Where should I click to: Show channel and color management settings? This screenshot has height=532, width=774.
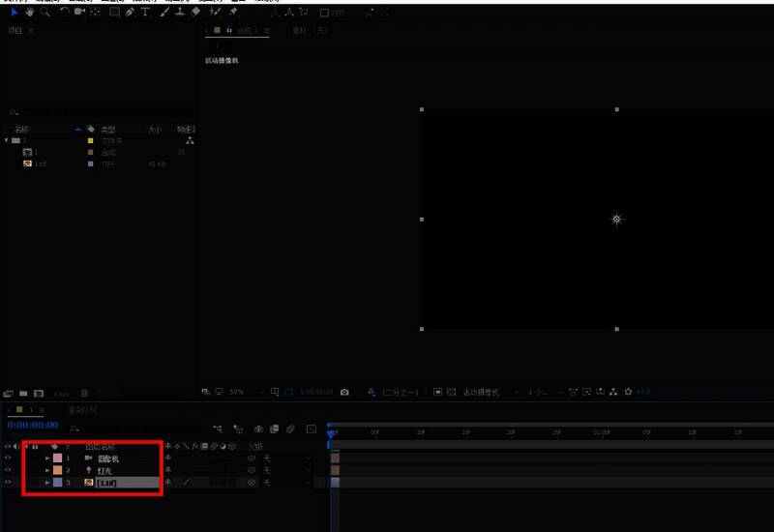click(x=372, y=392)
